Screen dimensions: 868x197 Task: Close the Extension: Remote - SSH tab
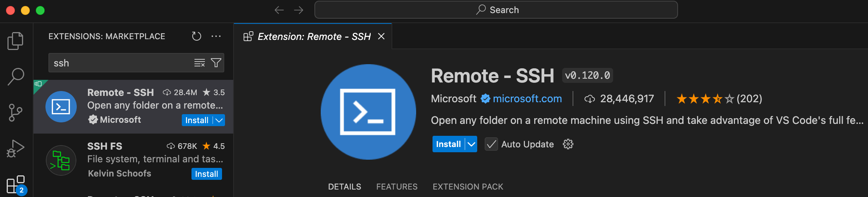381,36
